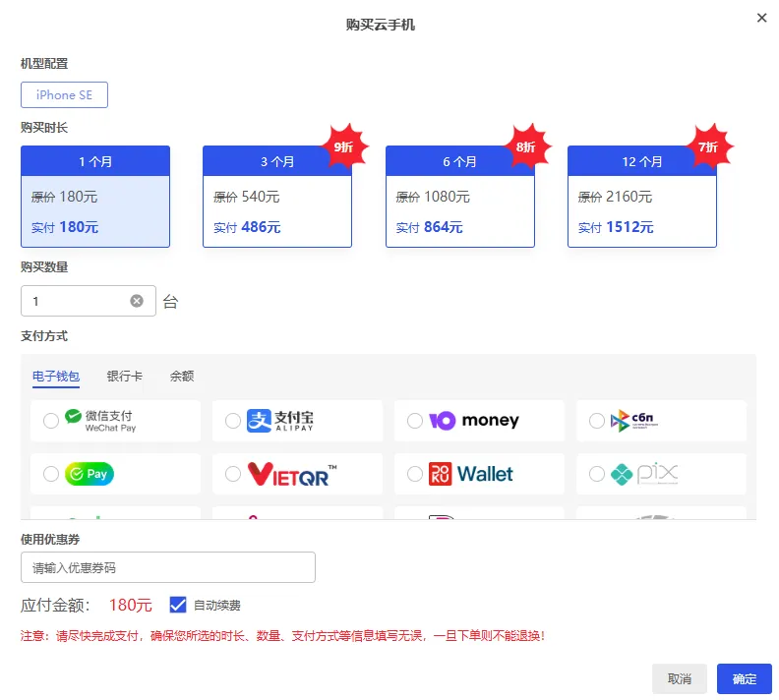Click the VietQR logo
This screenshot has height=700, width=779.
[292, 474]
